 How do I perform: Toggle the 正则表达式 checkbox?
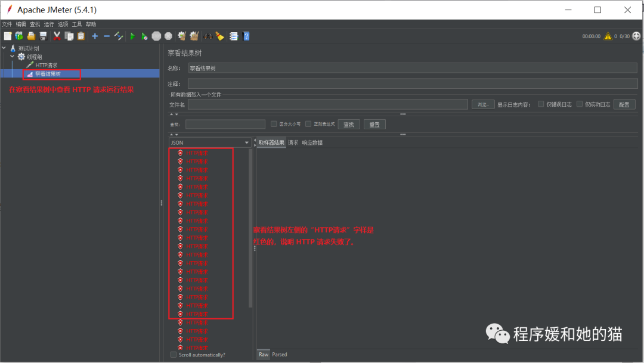pos(308,124)
